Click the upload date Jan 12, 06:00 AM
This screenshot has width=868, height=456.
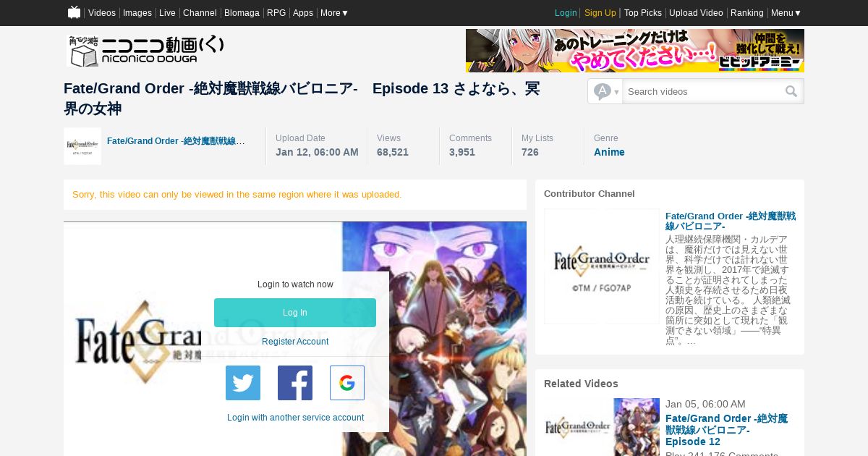coord(317,152)
